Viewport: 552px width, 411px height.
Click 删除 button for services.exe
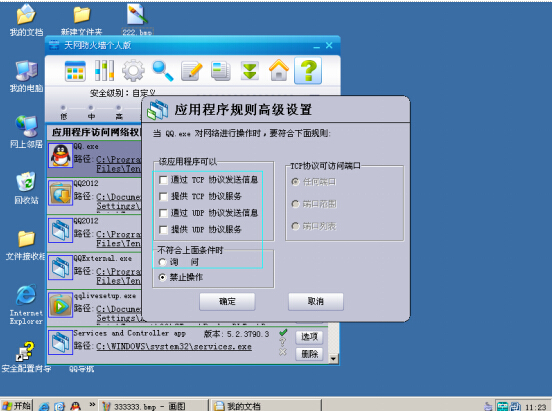pyautogui.click(x=309, y=354)
